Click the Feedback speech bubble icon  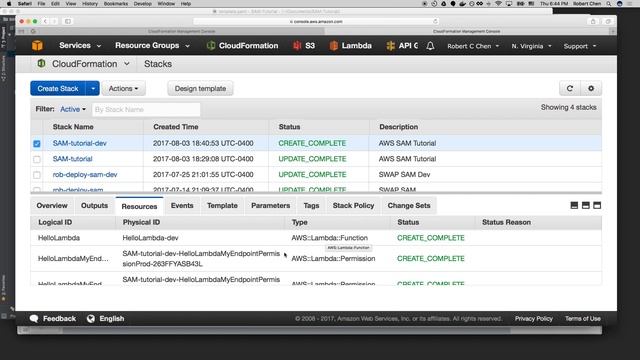pyautogui.click(x=34, y=318)
